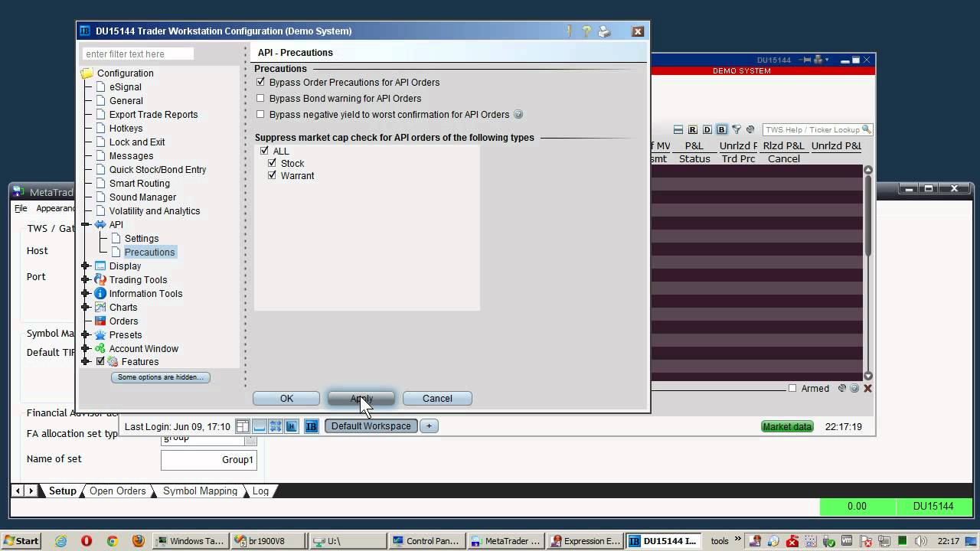Click the H icon in TWS bottom bar
Screen dimensions: 980x551
pos(292,426)
